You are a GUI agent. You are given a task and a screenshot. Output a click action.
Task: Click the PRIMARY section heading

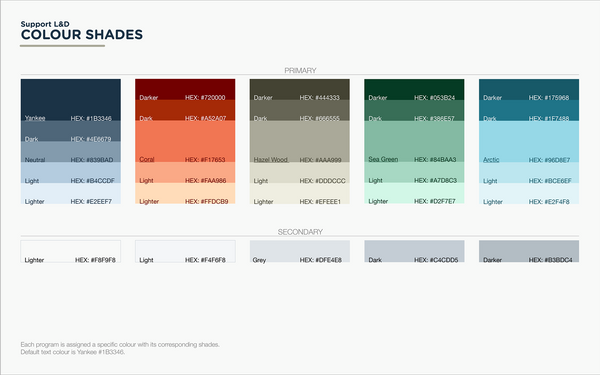coord(300,70)
